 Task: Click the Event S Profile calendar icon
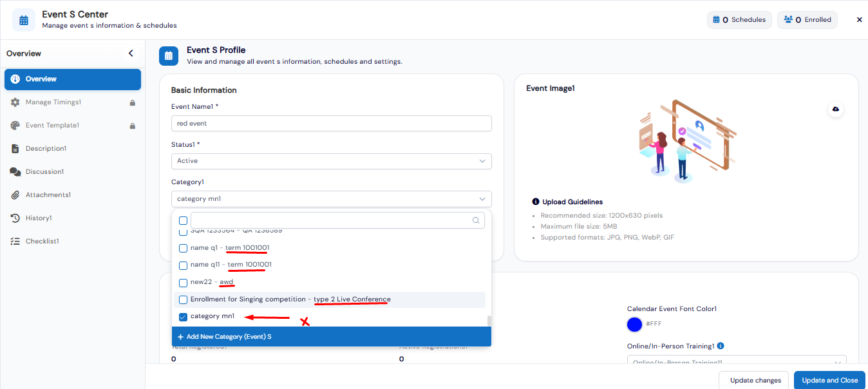click(169, 56)
